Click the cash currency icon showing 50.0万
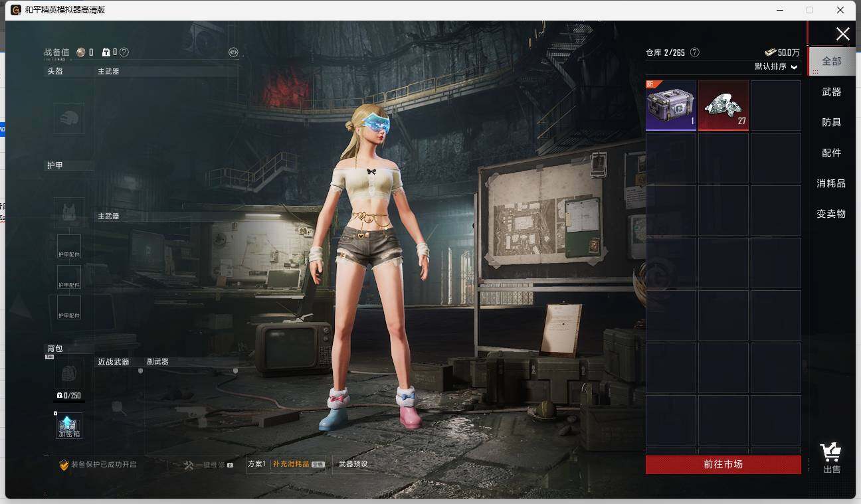Viewport: 861px width, 504px height. (x=771, y=52)
